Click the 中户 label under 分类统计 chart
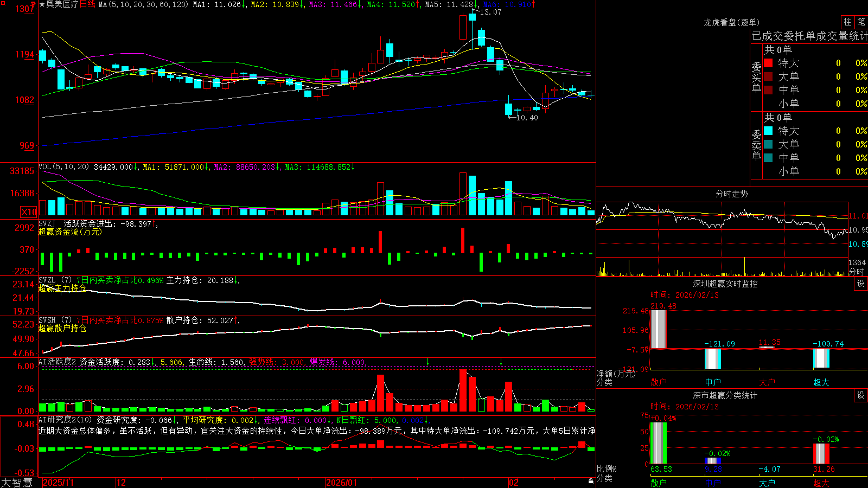 713,483
